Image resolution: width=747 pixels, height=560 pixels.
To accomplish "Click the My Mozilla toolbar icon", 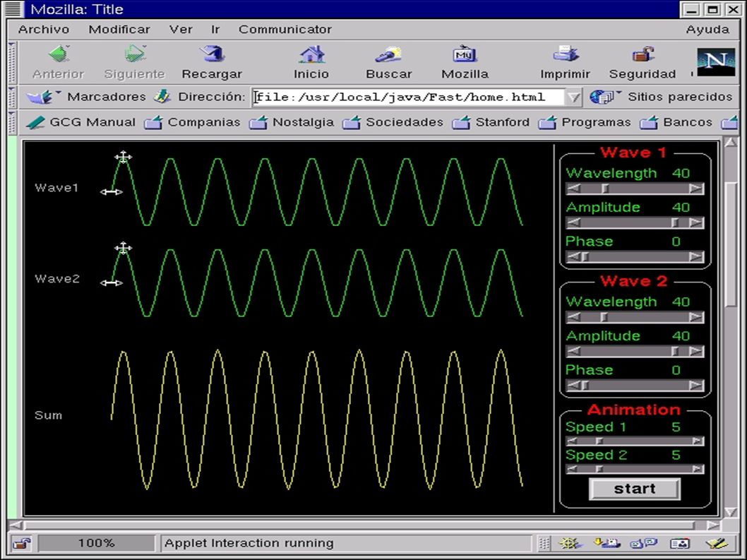I will [x=465, y=54].
